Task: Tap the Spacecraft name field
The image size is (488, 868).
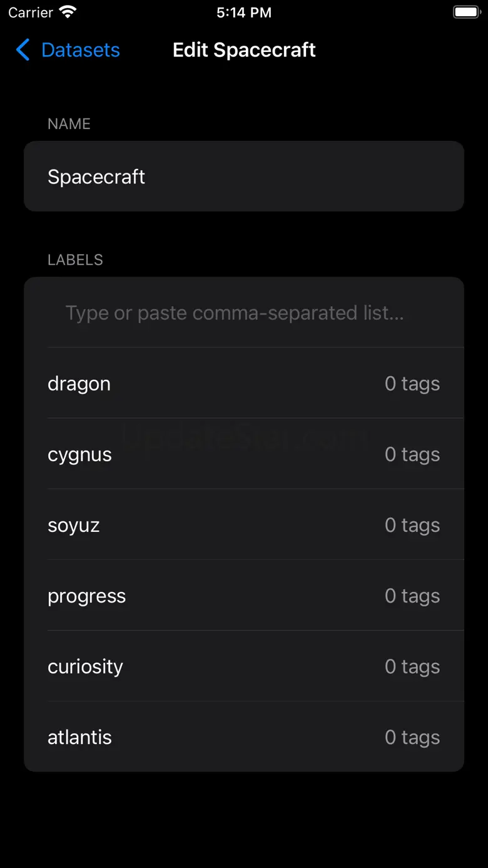Action: click(244, 176)
